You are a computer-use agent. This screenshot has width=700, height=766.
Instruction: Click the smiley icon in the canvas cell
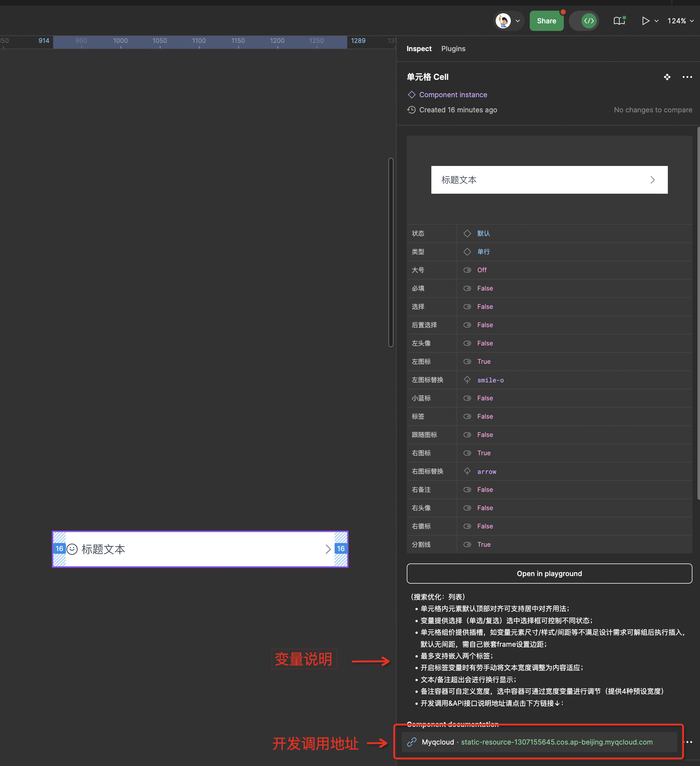pos(72,549)
